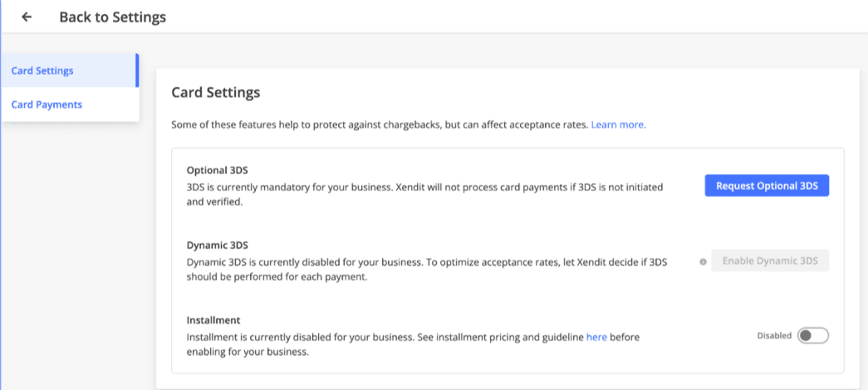Open the Card Settings sidebar tab
The image size is (868, 390).
(70, 71)
